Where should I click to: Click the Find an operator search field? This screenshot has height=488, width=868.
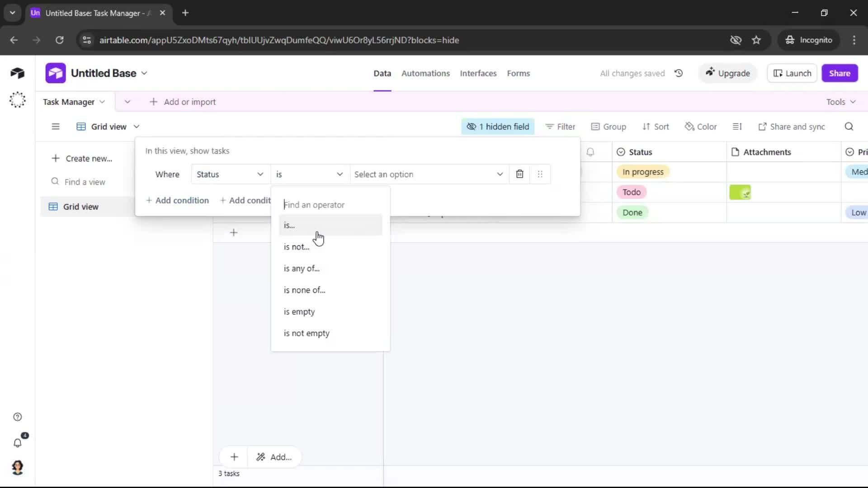coord(330,205)
